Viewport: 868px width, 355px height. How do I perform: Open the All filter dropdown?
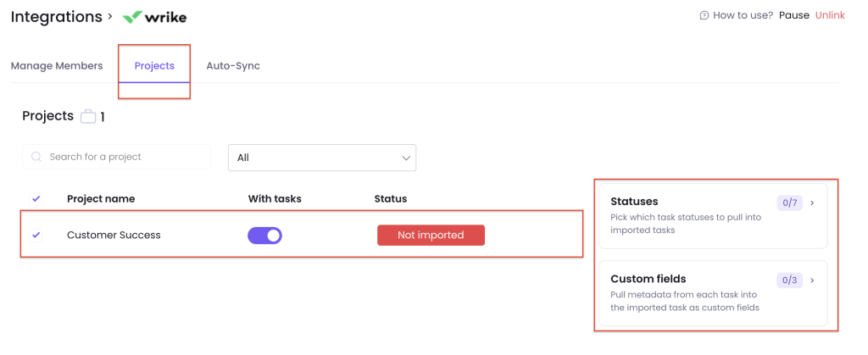(x=322, y=158)
